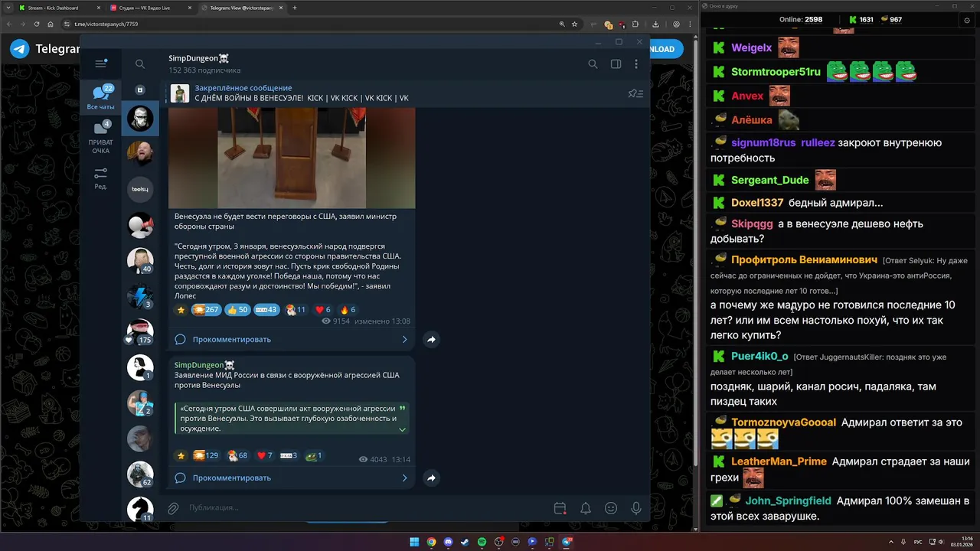Share the Venezuela defense minister post
This screenshot has width=980, height=551.
pyautogui.click(x=432, y=339)
